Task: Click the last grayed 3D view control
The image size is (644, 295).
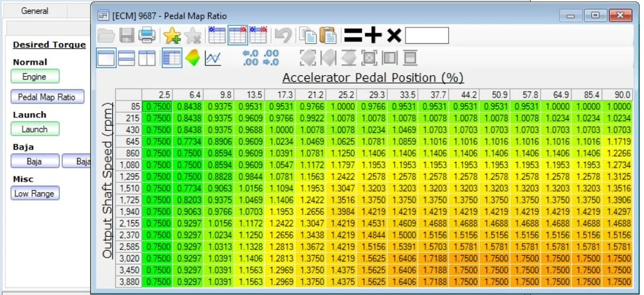Action: pyautogui.click(x=410, y=58)
